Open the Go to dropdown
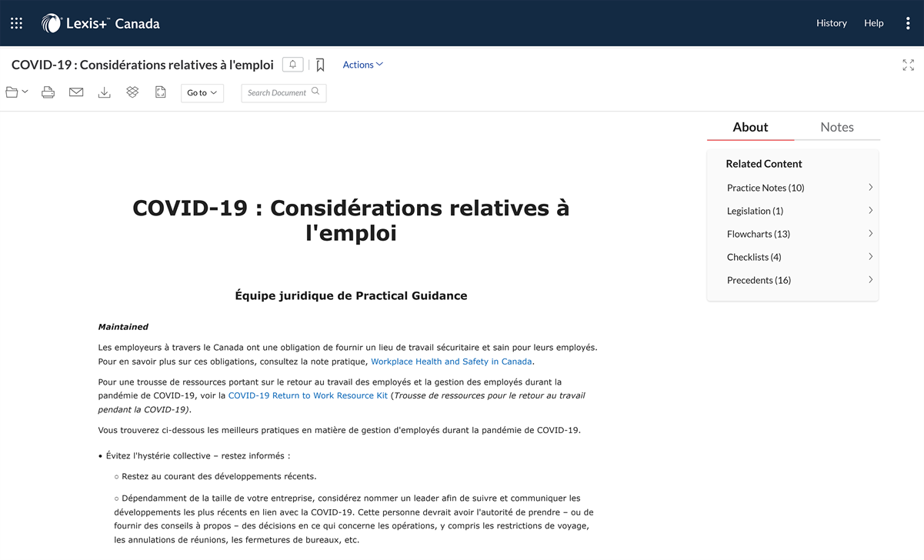924x560 pixels. click(202, 93)
